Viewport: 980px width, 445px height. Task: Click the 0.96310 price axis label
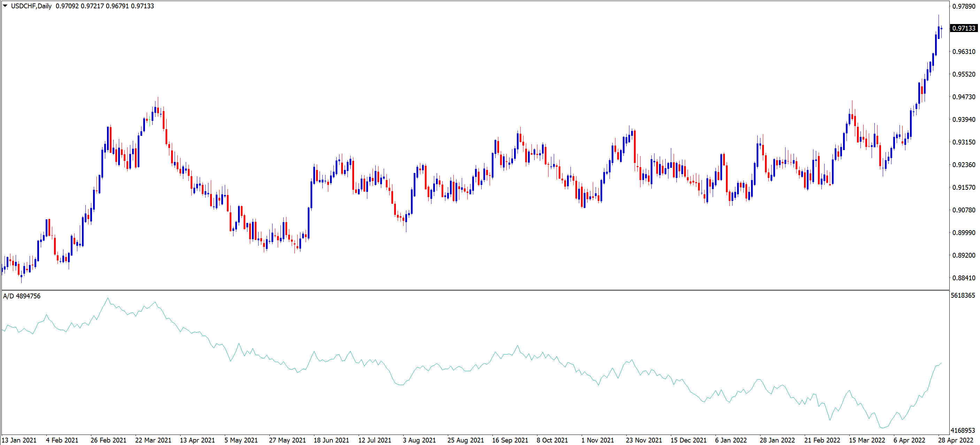[964, 52]
